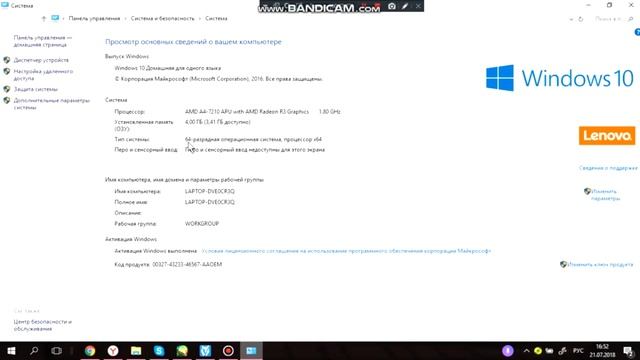Click Bandicam screenshot camera icon
The height and width of the screenshot is (360, 640).
pyautogui.click(x=392, y=6)
